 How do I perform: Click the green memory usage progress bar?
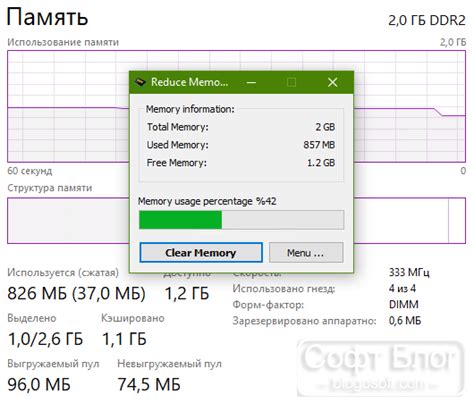click(x=241, y=220)
